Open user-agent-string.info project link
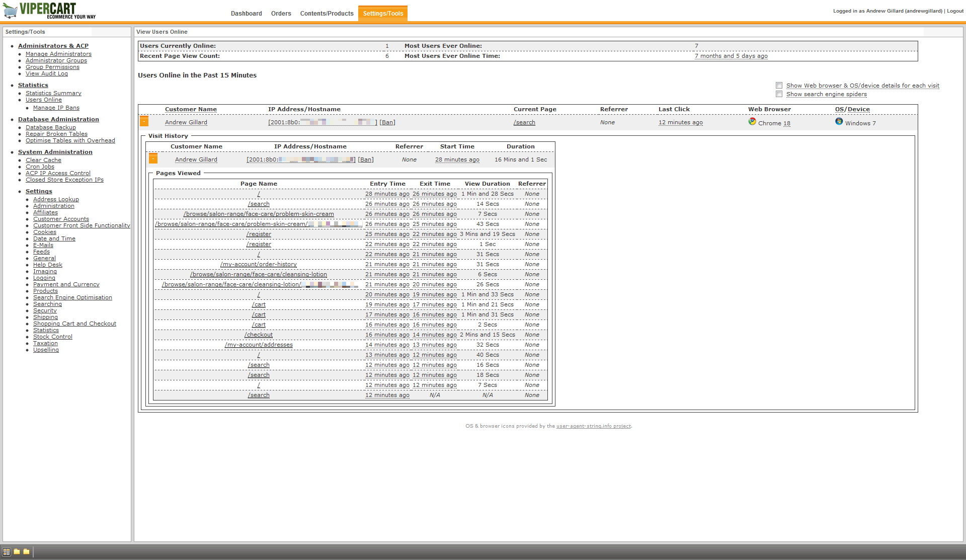The height and width of the screenshot is (560, 966). click(x=593, y=426)
